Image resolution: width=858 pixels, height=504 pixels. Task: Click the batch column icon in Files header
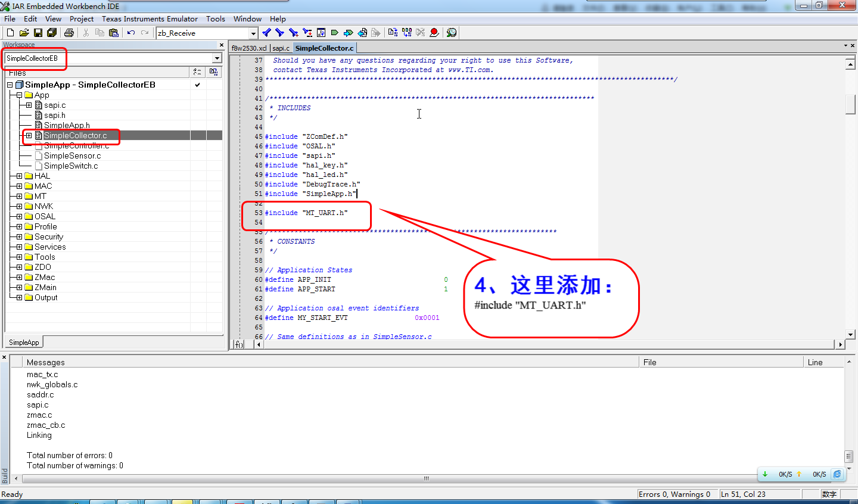point(213,72)
